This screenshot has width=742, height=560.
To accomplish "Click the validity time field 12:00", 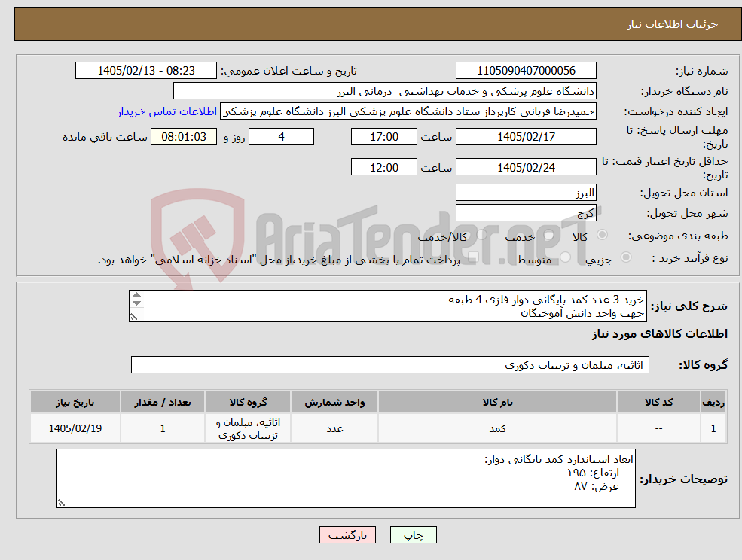I will (x=383, y=167).
